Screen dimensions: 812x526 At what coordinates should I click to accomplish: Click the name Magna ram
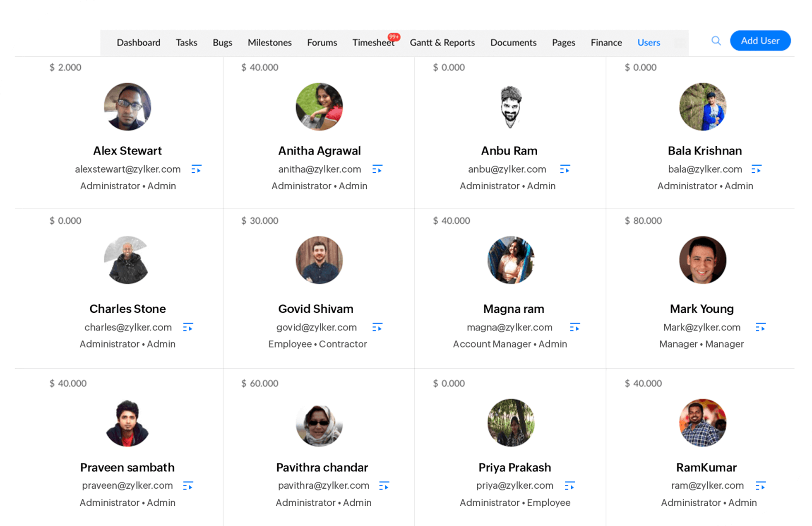tap(514, 309)
